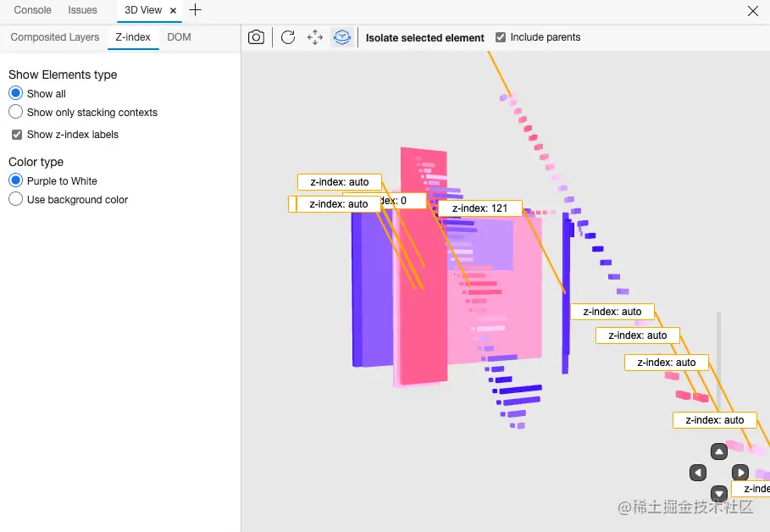
Task: Open the DOM tab
Action: 179,37
